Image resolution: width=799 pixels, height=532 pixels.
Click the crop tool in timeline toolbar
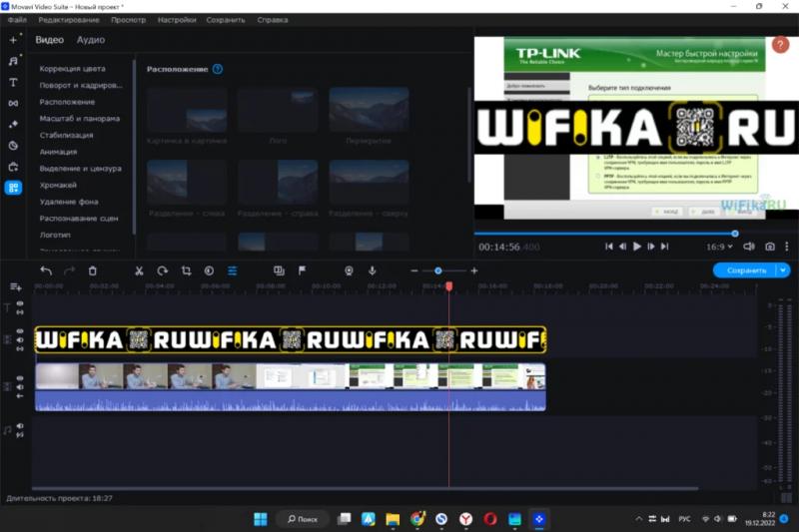(x=186, y=270)
